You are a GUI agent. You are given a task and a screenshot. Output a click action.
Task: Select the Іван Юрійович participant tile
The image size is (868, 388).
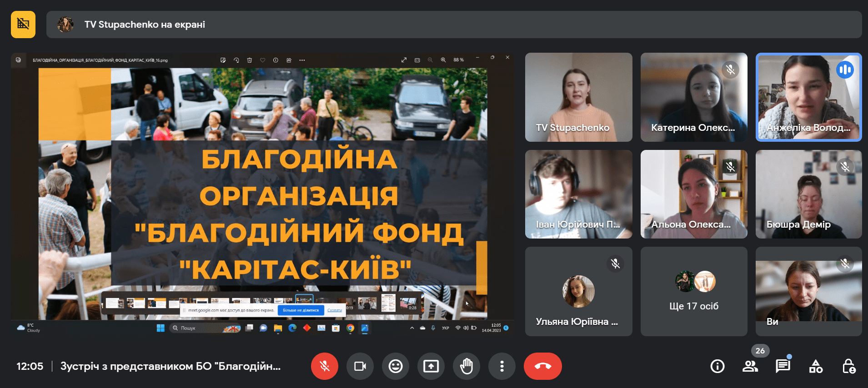(578, 194)
